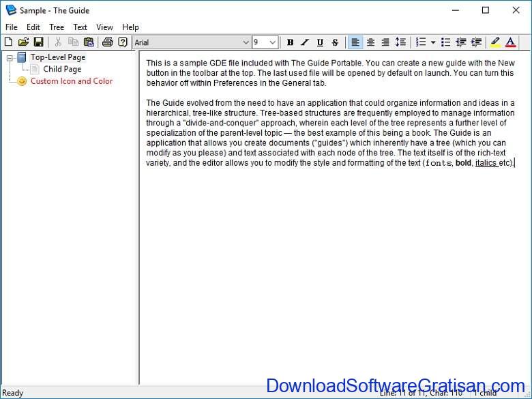Click the monospaced word "fonts"
532x399 pixels.
439,163
